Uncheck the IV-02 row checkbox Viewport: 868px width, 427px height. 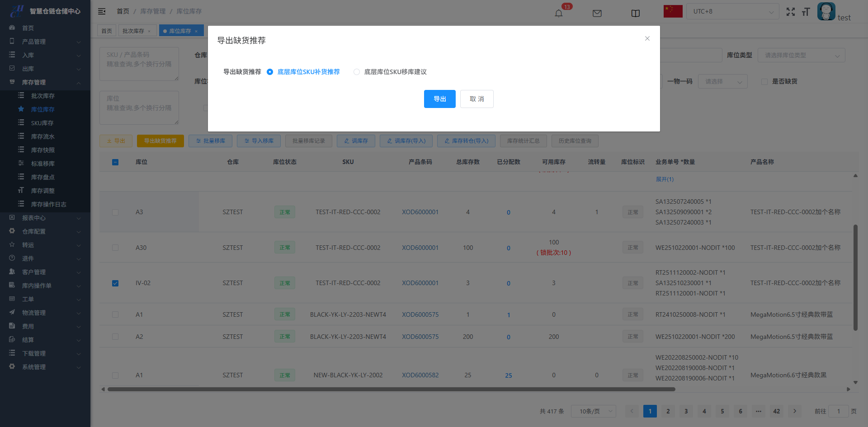coord(115,283)
